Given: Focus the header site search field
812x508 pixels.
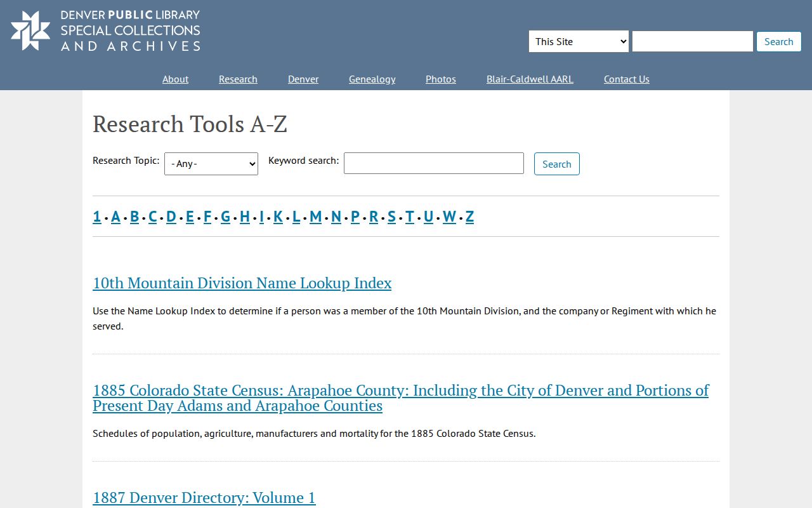Looking at the screenshot, I should click(x=693, y=41).
